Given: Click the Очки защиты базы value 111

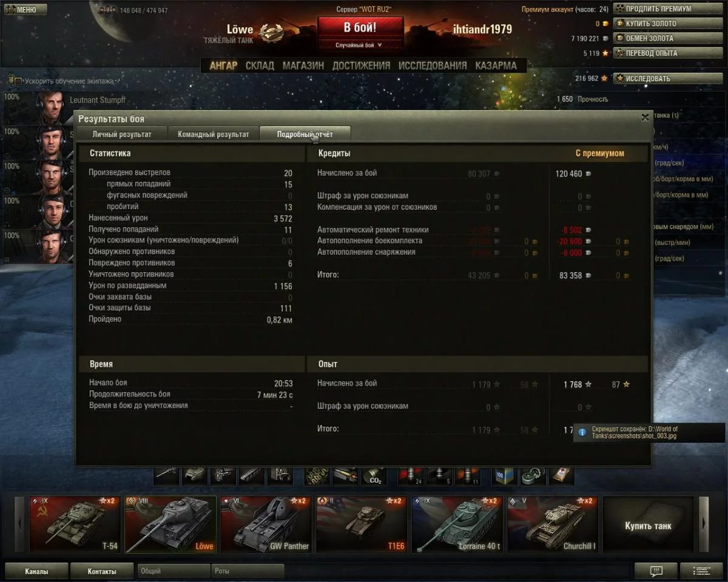Looking at the screenshot, I should (286, 308).
